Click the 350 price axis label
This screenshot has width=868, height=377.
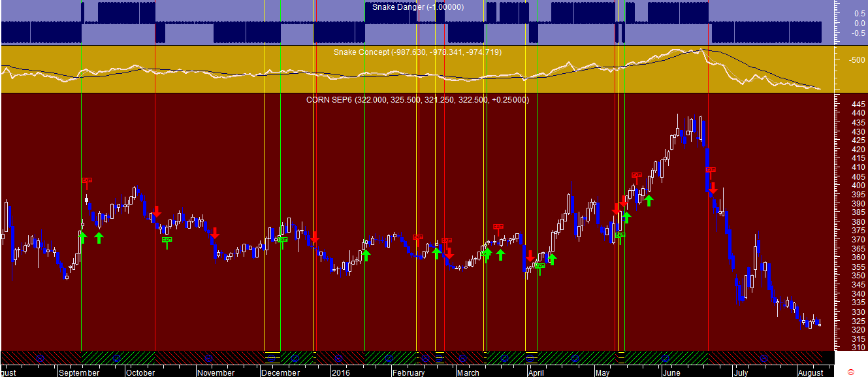pyautogui.click(x=858, y=276)
